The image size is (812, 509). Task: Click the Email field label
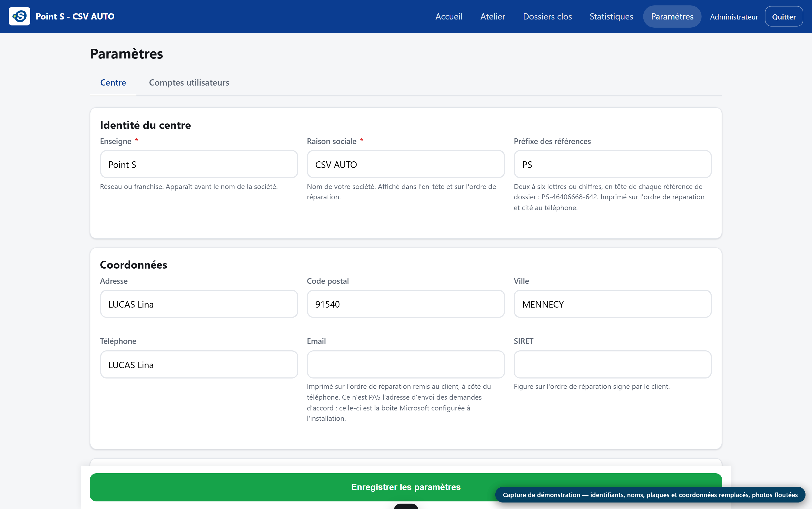tap(316, 341)
